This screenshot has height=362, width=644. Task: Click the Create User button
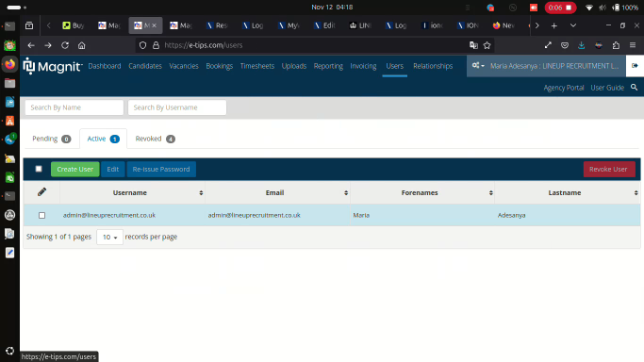coord(75,169)
